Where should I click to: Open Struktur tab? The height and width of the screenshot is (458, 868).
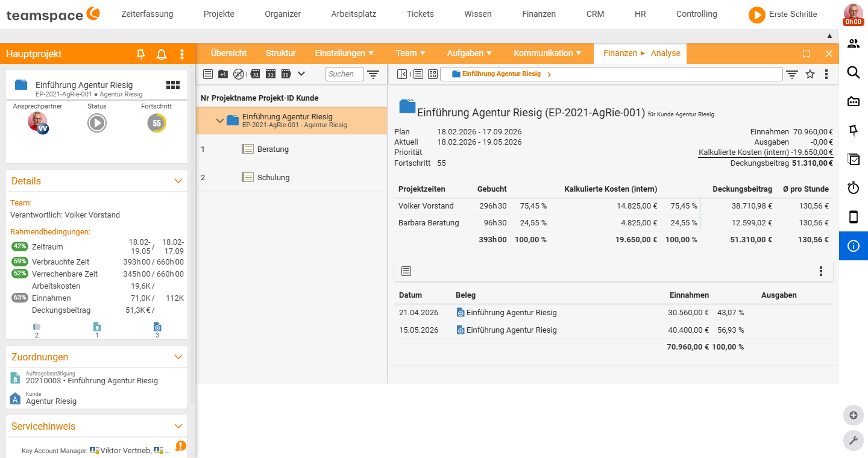(x=281, y=53)
